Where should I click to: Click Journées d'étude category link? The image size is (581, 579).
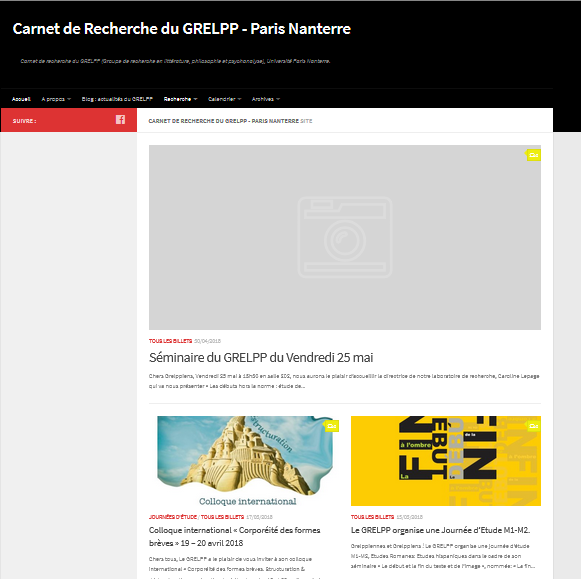173,517
